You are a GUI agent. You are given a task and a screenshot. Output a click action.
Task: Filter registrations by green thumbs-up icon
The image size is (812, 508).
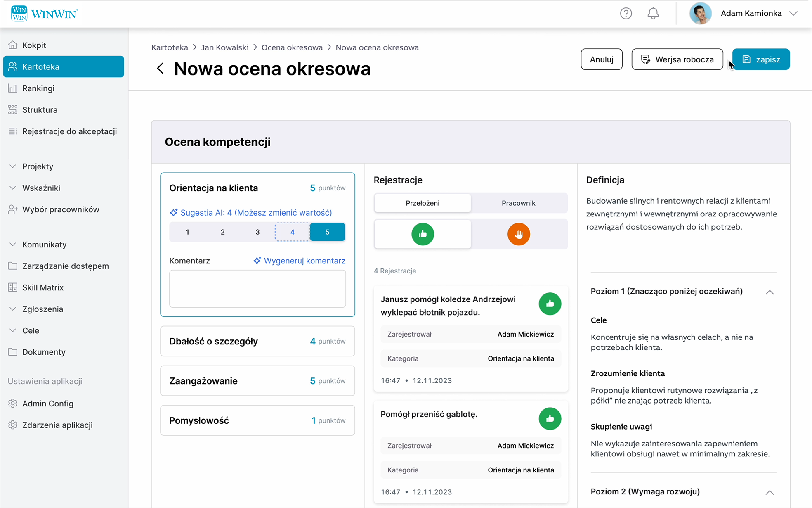click(423, 234)
